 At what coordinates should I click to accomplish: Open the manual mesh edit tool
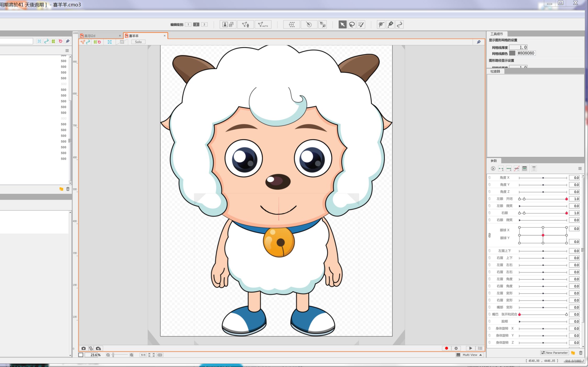245,25
